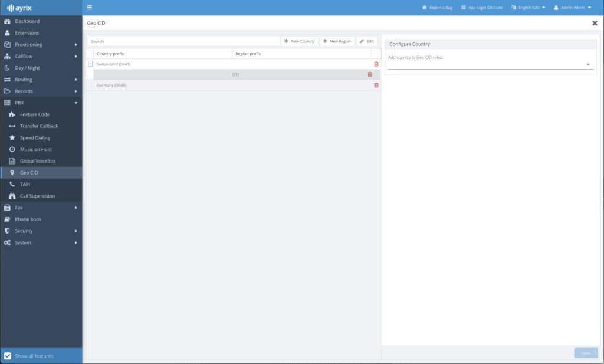This screenshot has height=364, width=604.
Task: Toggle the hamburger sidebar menu
Action: point(90,7)
